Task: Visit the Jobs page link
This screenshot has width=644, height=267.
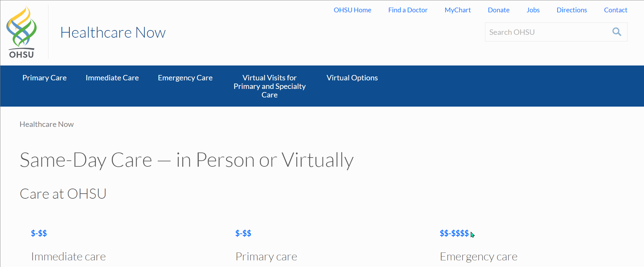Action: (x=533, y=10)
